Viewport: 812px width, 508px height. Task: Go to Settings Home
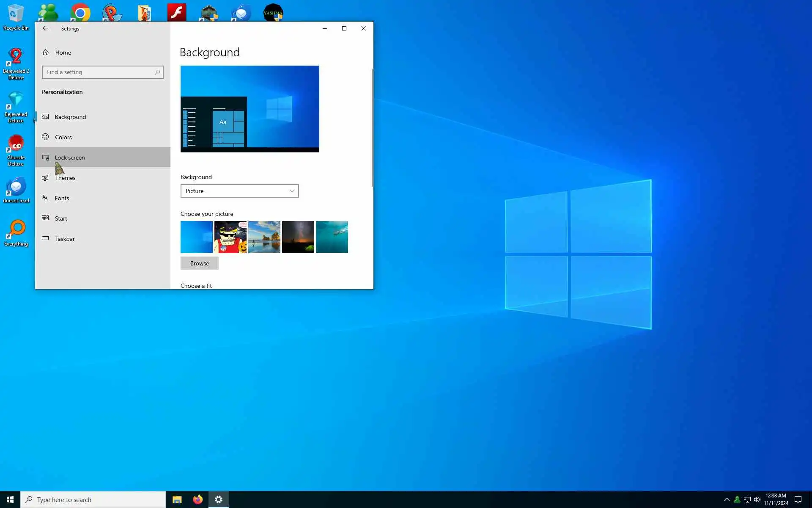[x=63, y=52]
